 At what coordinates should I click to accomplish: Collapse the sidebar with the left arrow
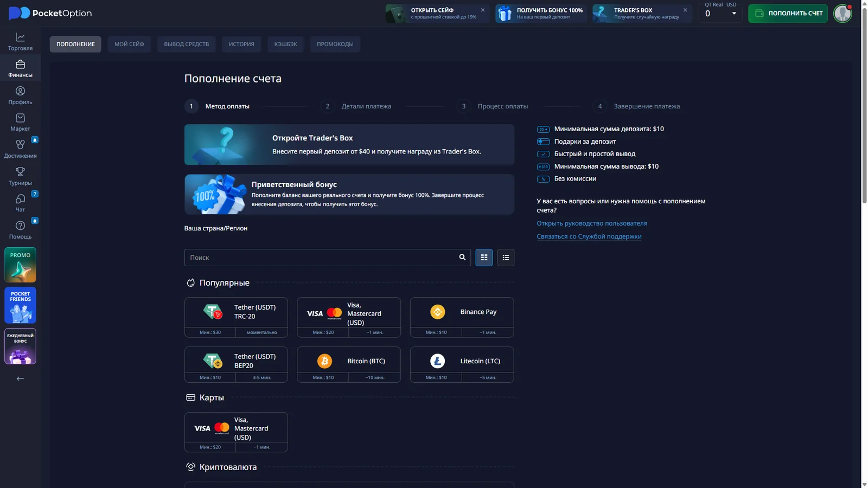coord(20,378)
